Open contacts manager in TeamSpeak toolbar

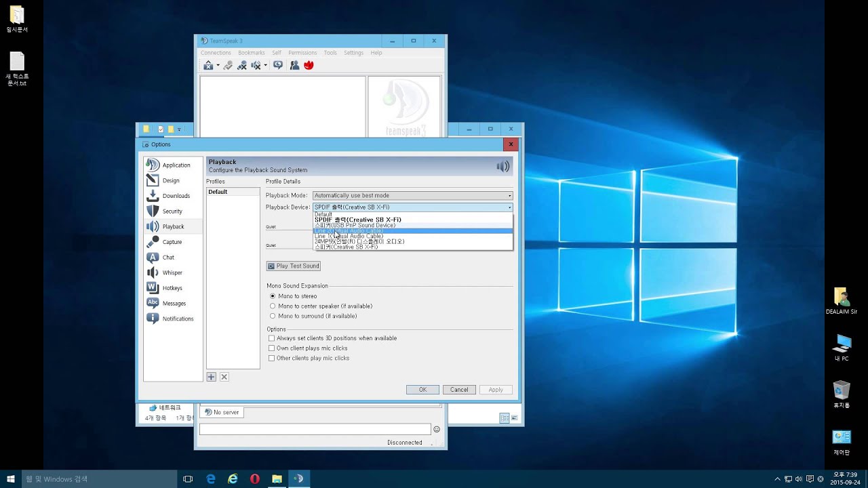pyautogui.click(x=294, y=65)
